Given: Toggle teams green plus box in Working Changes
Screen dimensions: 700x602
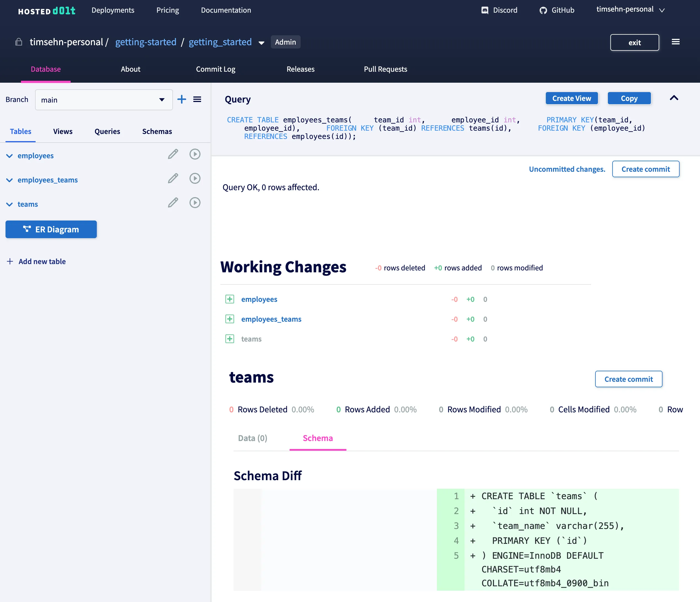Looking at the screenshot, I should click(230, 339).
